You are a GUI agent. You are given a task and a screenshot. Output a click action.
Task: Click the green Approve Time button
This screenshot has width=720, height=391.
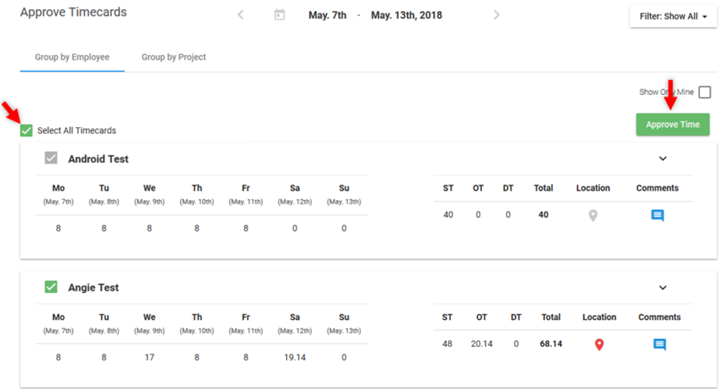(x=673, y=124)
